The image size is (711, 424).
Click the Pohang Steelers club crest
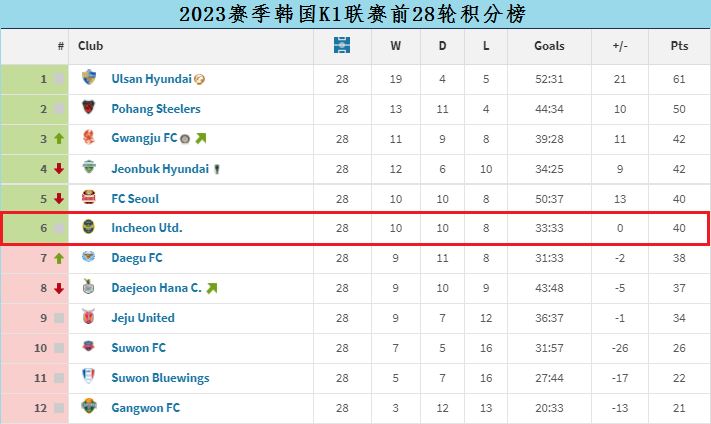click(x=89, y=108)
